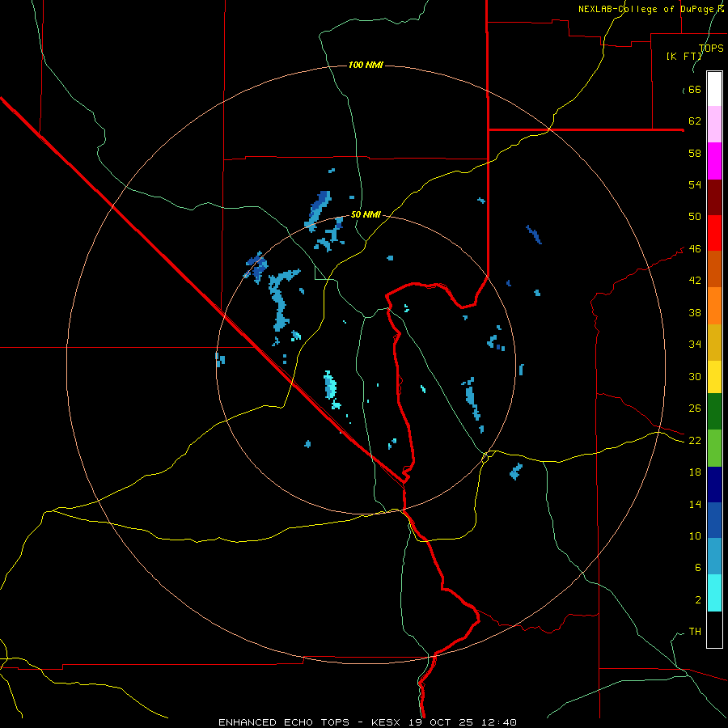This screenshot has width=728, height=728.
Task: Click the legend value 46
Action: [x=695, y=249]
